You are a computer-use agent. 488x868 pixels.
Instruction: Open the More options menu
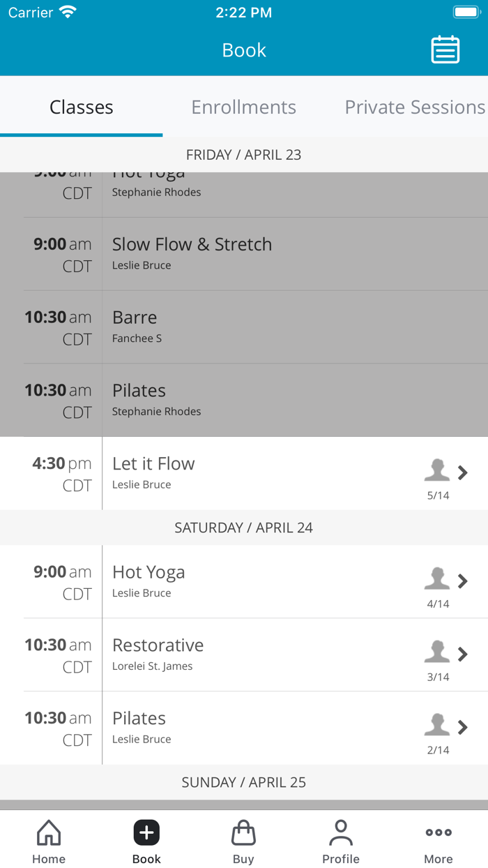coord(438,832)
